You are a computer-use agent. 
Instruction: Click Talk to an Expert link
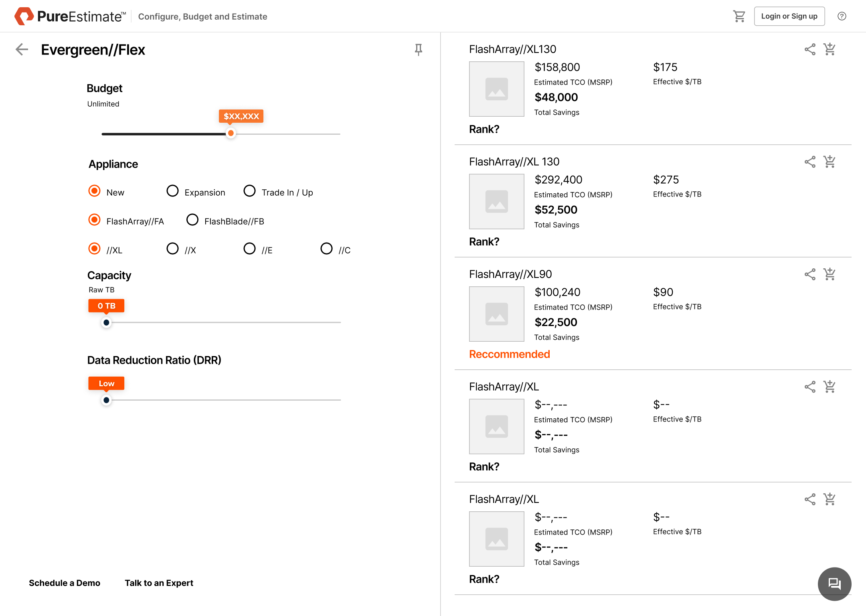click(x=159, y=583)
